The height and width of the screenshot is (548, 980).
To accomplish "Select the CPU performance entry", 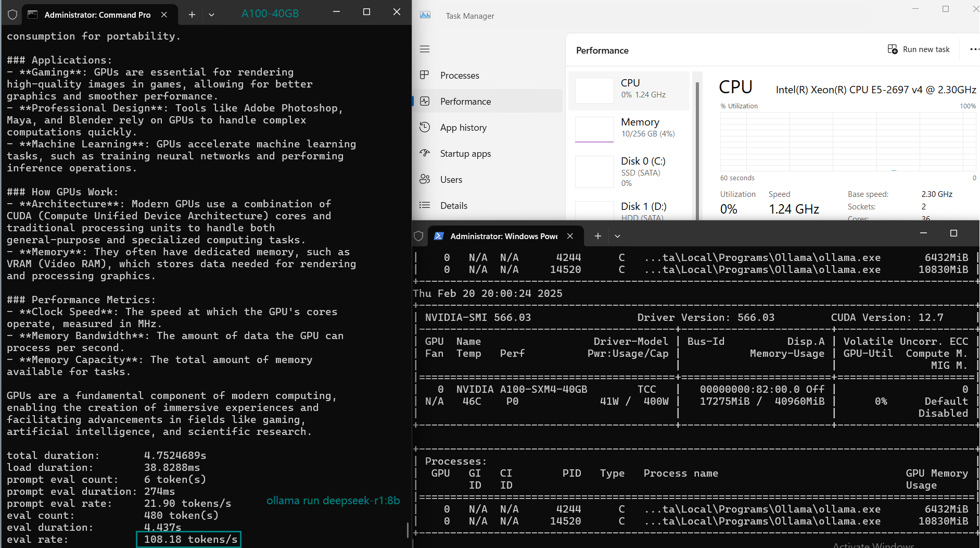I will (x=630, y=91).
